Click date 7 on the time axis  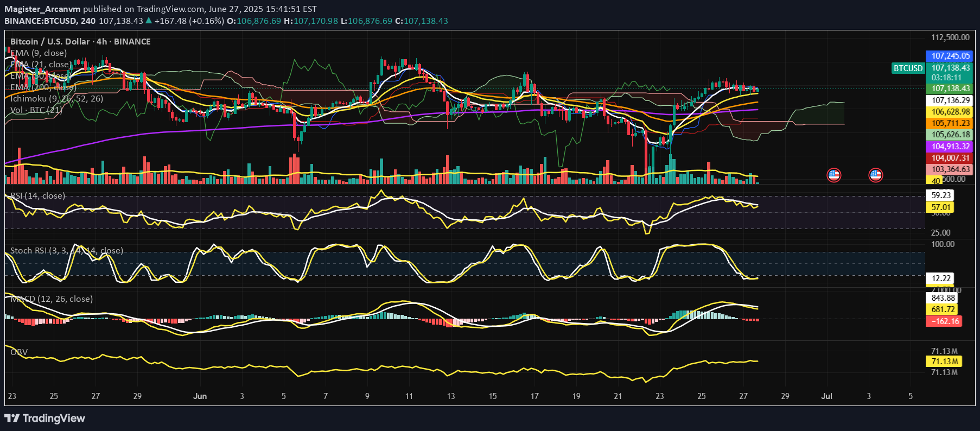[326, 396]
